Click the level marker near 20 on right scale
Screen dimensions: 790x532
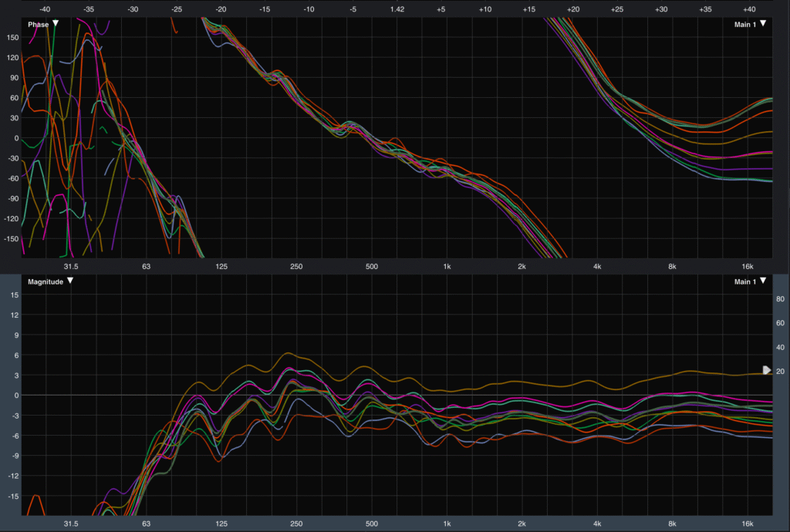(767, 371)
